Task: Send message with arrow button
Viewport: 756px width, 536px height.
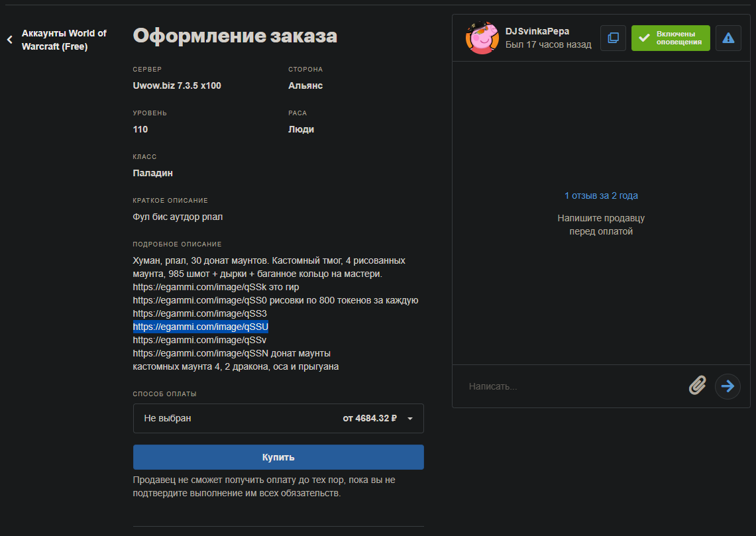Action: 728,386
